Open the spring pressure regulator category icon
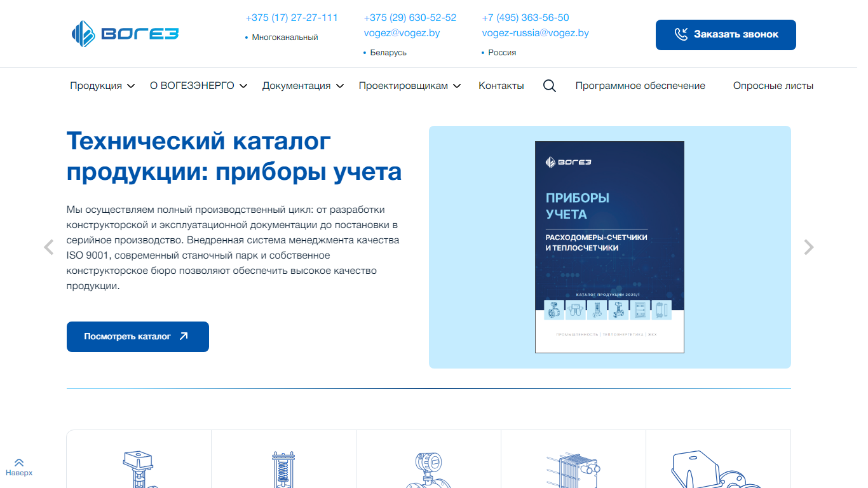The image size is (868, 488). tap(283, 469)
